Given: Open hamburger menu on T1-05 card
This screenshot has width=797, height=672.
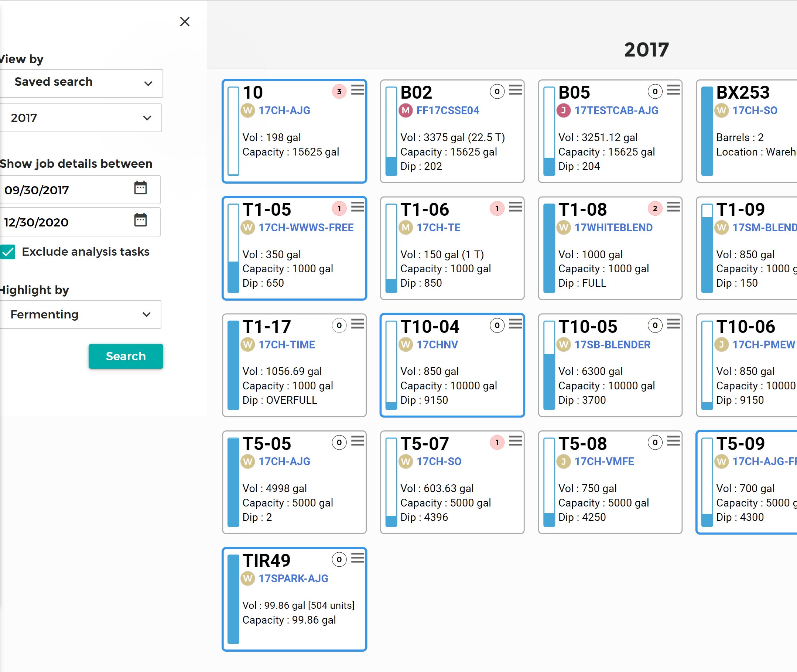Looking at the screenshot, I should pos(358,207).
